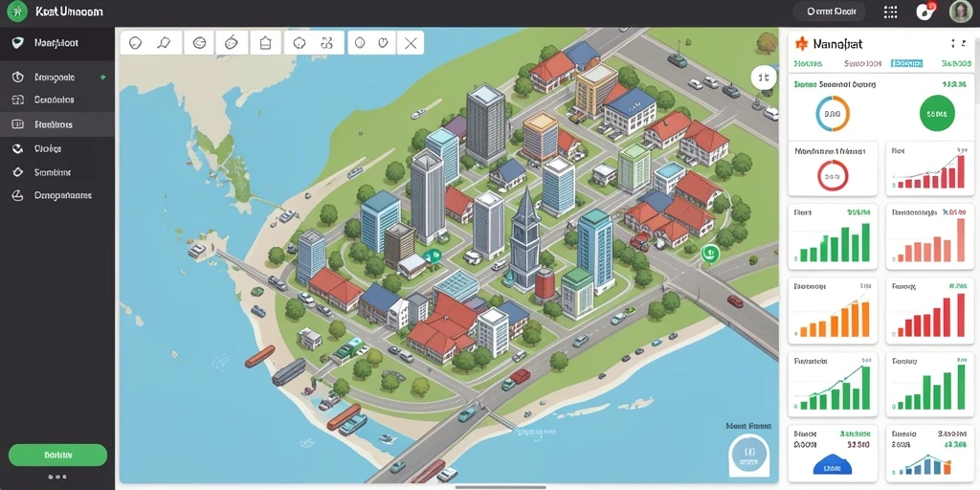The height and width of the screenshot is (490, 980).
Task: Click the search pill button in top bar
Action: pyautogui.click(x=829, y=11)
